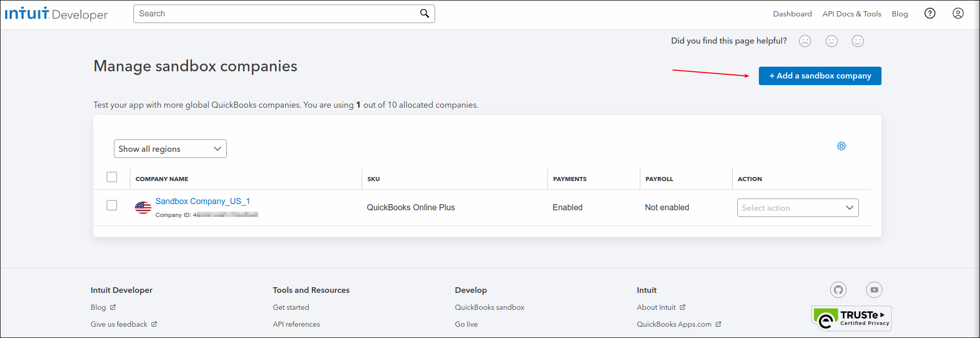The width and height of the screenshot is (980, 338).
Task: Click Add a sandbox company button
Action: coord(820,76)
